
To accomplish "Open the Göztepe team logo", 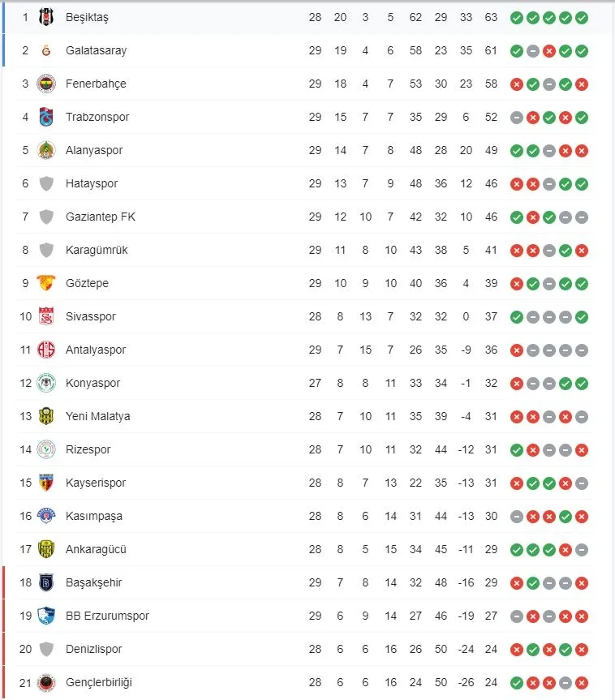I will point(46,283).
